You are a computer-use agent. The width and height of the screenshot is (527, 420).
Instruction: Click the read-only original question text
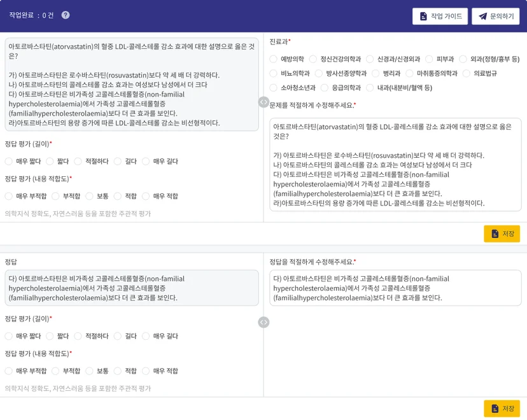click(x=132, y=85)
